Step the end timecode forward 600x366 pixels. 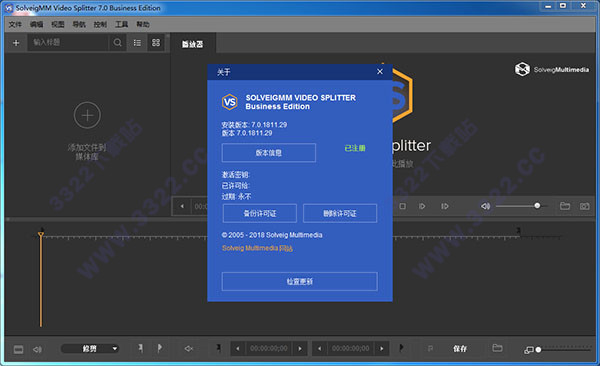coord(382,348)
